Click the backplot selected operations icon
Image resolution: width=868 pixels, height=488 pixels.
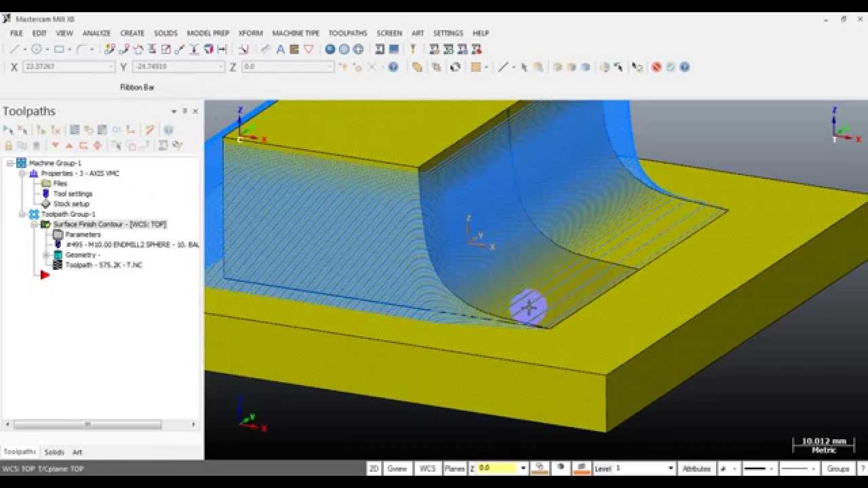pos(75,130)
